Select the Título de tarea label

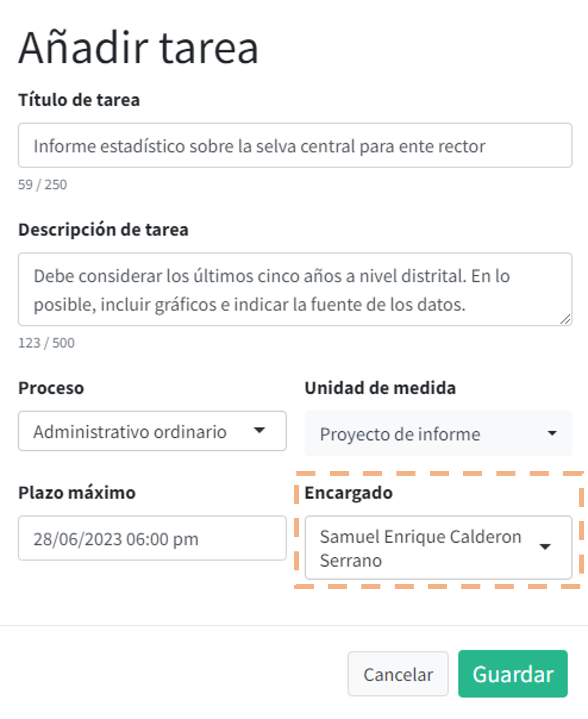(x=79, y=100)
